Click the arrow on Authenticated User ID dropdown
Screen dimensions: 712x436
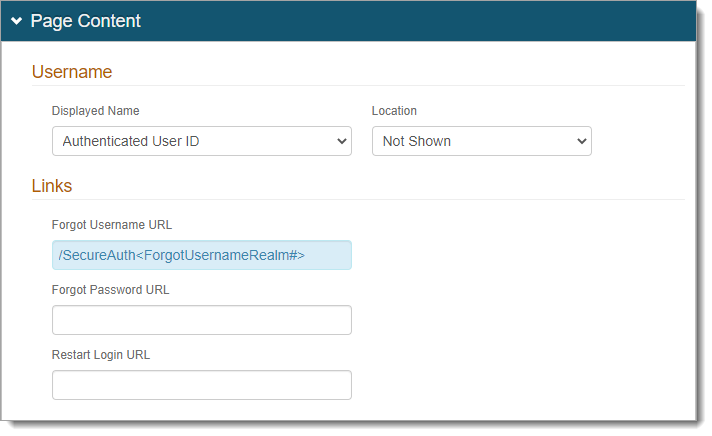(342, 141)
